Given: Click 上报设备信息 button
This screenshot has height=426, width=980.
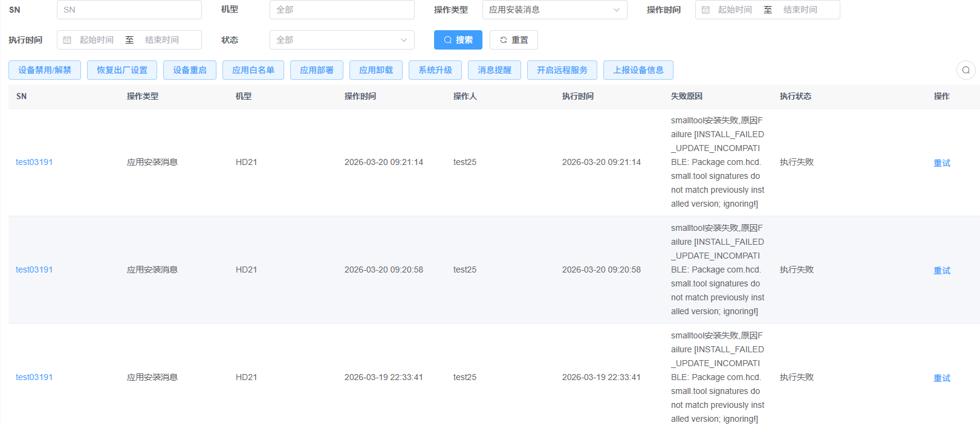Looking at the screenshot, I should pos(638,70).
